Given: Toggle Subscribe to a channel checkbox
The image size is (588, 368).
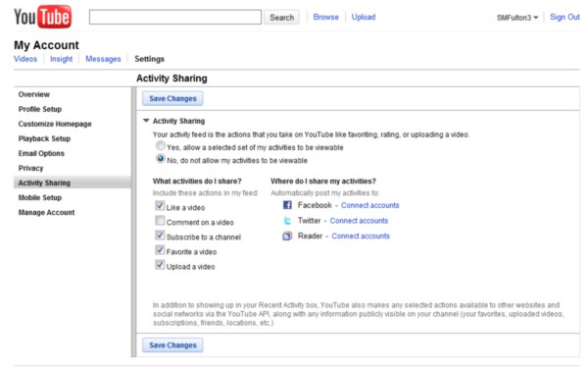Looking at the screenshot, I should (x=160, y=236).
